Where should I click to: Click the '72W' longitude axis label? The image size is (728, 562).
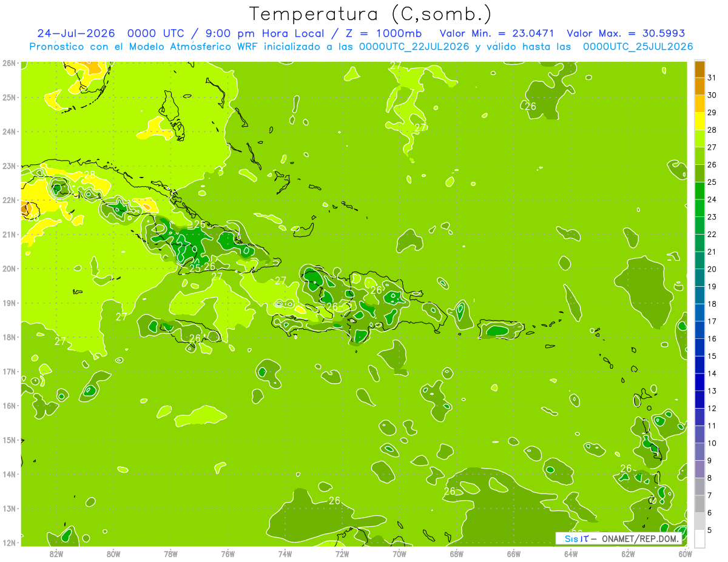coord(342,554)
